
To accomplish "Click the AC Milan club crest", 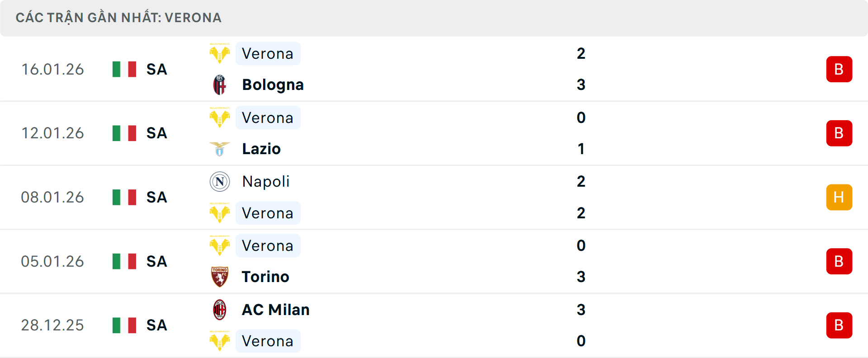I will (220, 310).
